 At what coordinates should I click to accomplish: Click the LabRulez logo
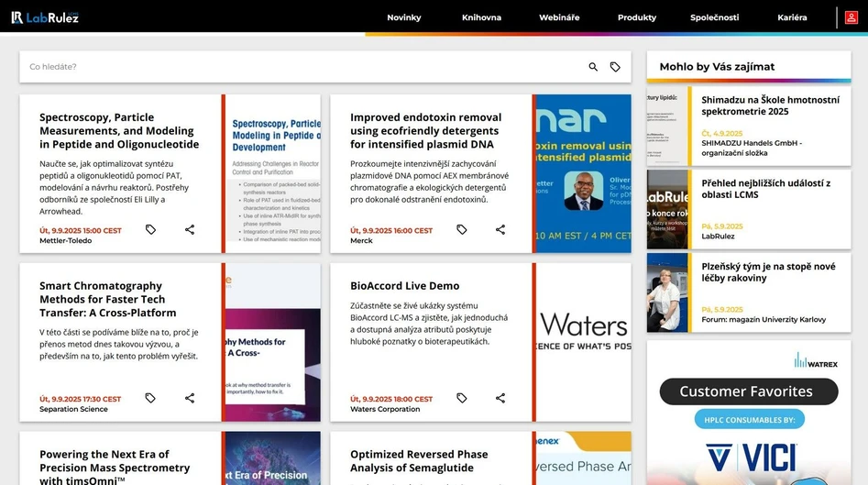45,17
